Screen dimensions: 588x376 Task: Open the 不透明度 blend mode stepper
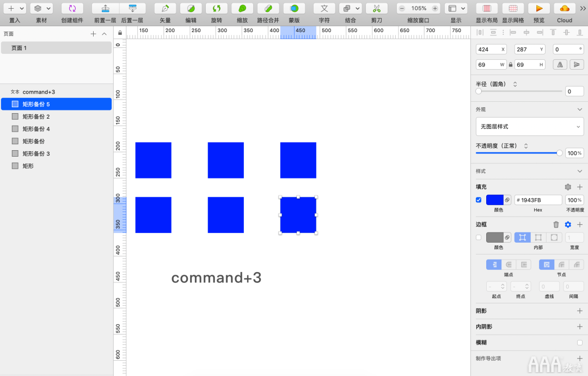tap(526, 146)
